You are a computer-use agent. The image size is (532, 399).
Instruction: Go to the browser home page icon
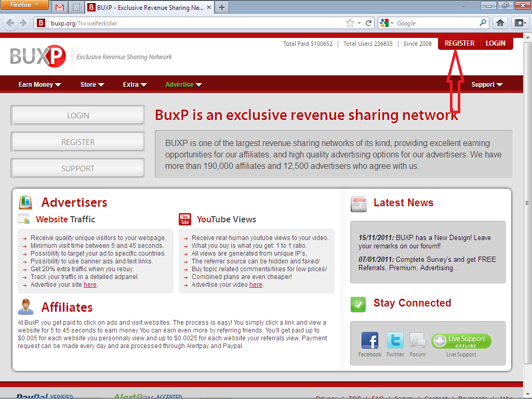[x=500, y=23]
